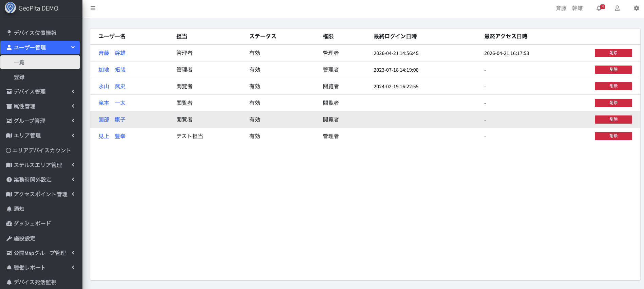Open ダッシュボード in the sidebar

(x=32, y=223)
